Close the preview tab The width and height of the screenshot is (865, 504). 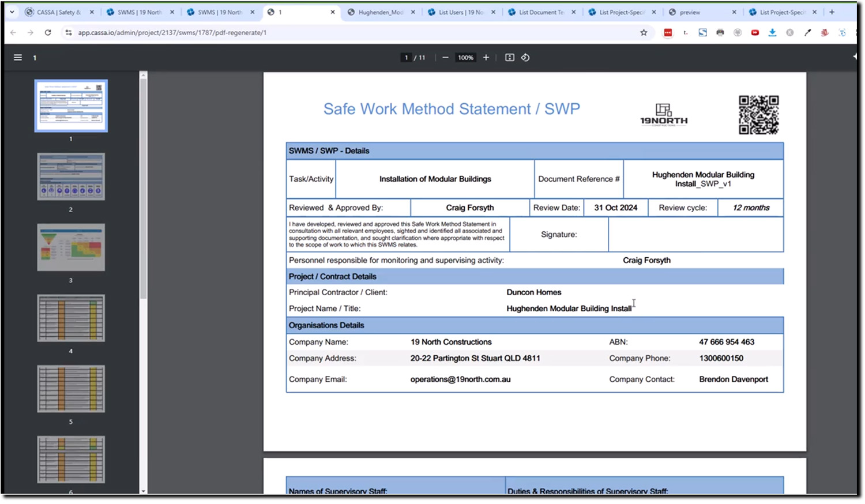[x=734, y=12]
